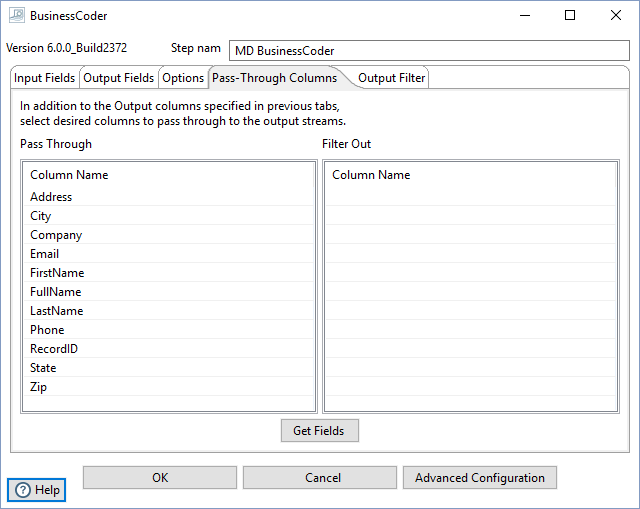640x509 pixels.
Task: Open the Help button with question icon
Action: [x=37, y=490]
